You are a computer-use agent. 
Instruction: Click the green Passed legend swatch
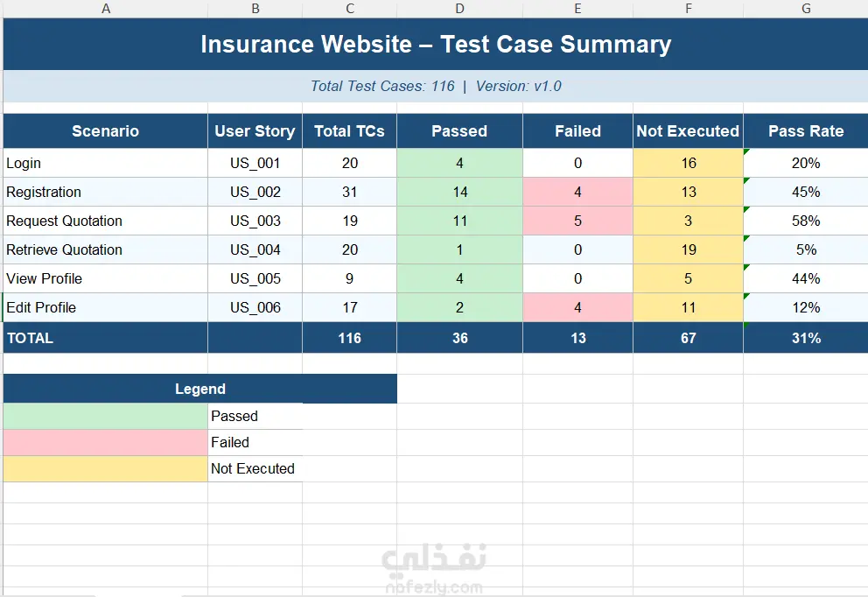[x=105, y=416]
